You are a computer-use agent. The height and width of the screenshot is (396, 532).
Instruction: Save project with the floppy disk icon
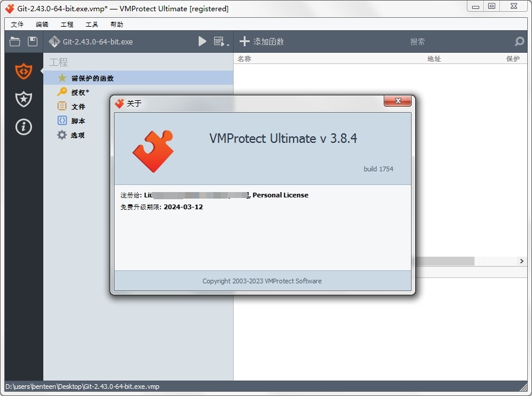click(x=33, y=41)
